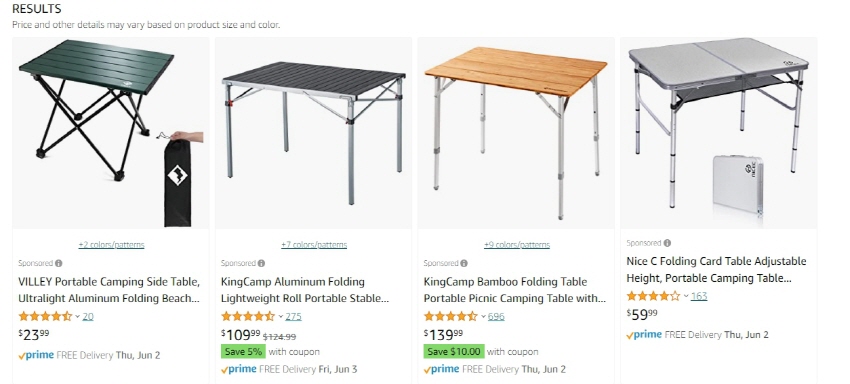Open Nice C Folding Card Table title
The width and height of the screenshot is (850, 384).
pyautogui.click(x=716, y=270)
